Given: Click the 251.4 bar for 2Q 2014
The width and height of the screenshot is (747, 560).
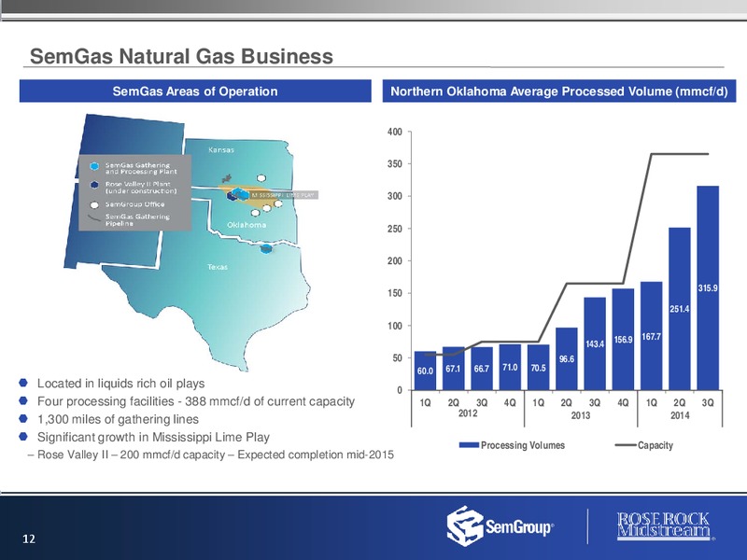Looking at the screenshot, I should 680,309.
